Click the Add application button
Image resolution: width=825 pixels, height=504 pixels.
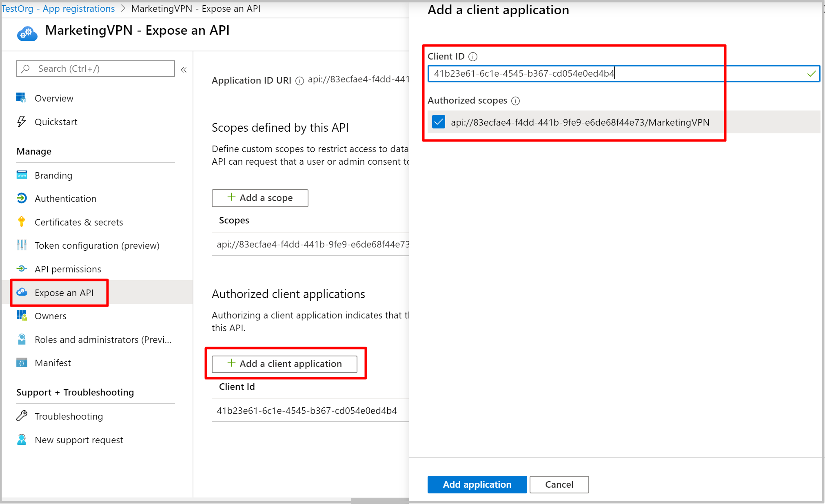point(477,484)
